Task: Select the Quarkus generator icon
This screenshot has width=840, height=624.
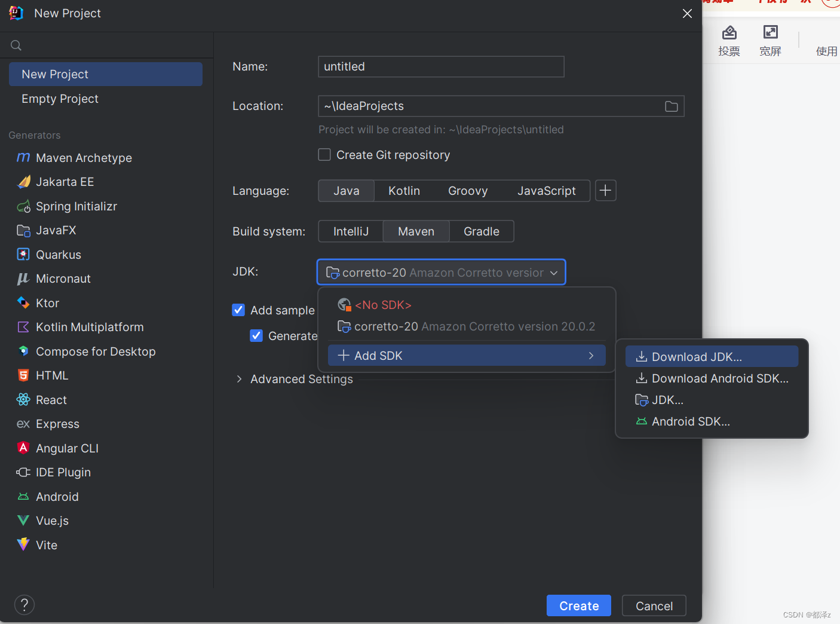Action: pos(23,254)
